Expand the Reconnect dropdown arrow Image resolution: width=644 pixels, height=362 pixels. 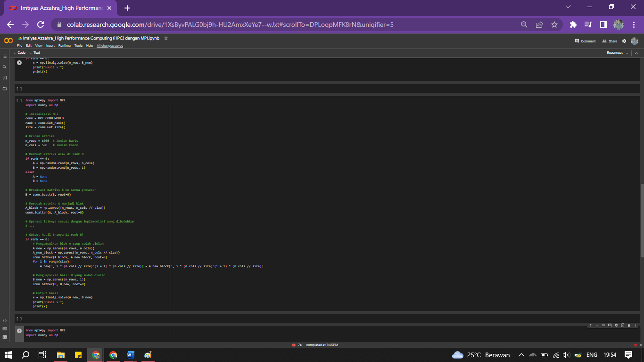[627, 53]
